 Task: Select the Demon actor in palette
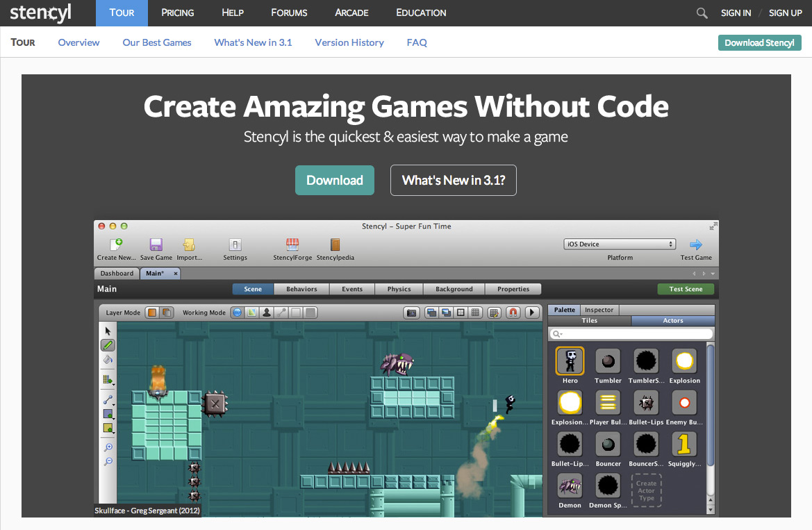pos(570,486)
